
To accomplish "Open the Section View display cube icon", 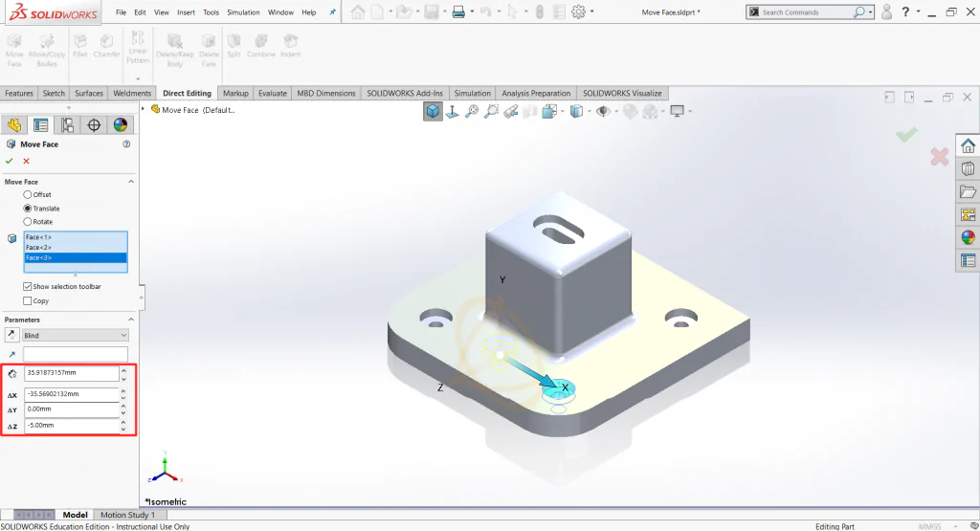I will point(550,111).
